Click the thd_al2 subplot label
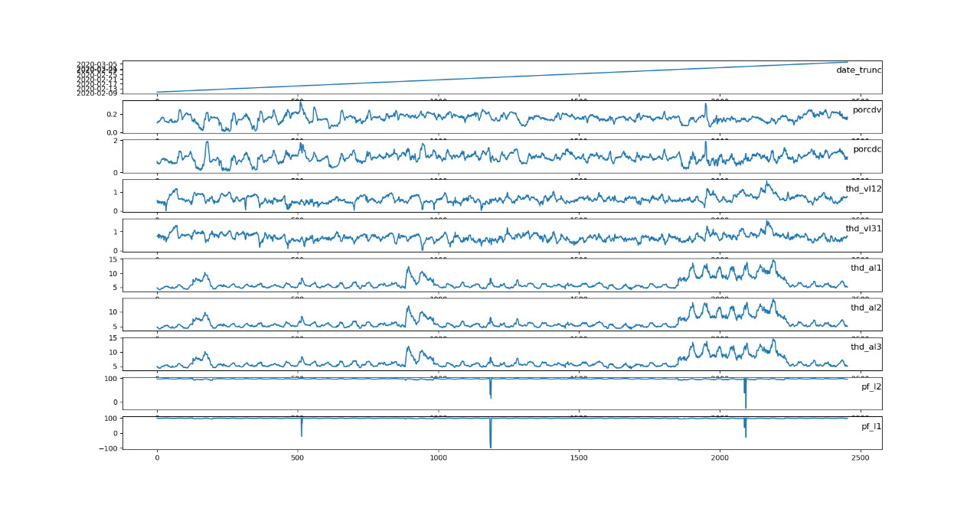 (x=865, y=308)
